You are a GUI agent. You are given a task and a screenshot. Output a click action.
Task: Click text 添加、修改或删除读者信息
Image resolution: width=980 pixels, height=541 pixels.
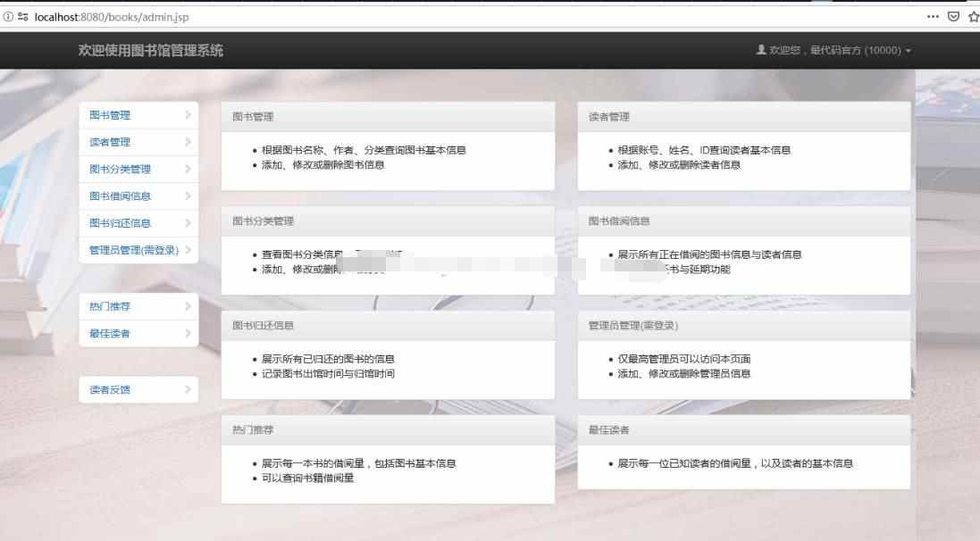click(x=679, y=165)
